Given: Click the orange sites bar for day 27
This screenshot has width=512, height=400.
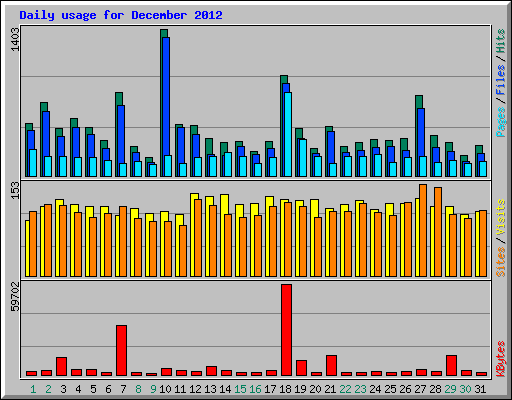Looking at the screenshot, I should 423,230.
